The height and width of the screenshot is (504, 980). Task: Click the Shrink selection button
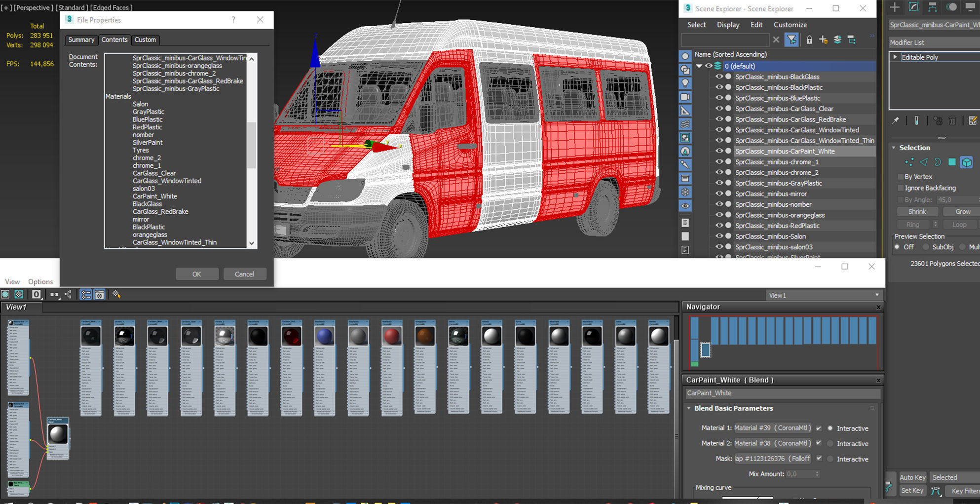pyautogui.click(x=917, y=212)
